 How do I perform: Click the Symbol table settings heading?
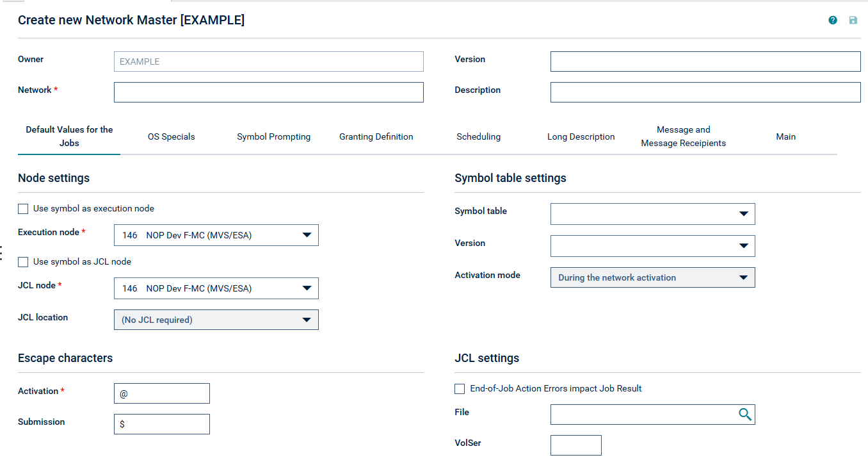[510, 178]
